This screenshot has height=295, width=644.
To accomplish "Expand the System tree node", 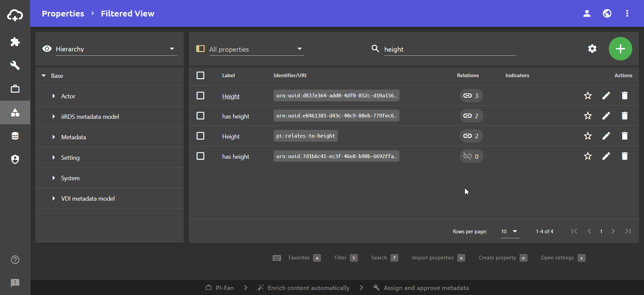I will pos(54,178).
